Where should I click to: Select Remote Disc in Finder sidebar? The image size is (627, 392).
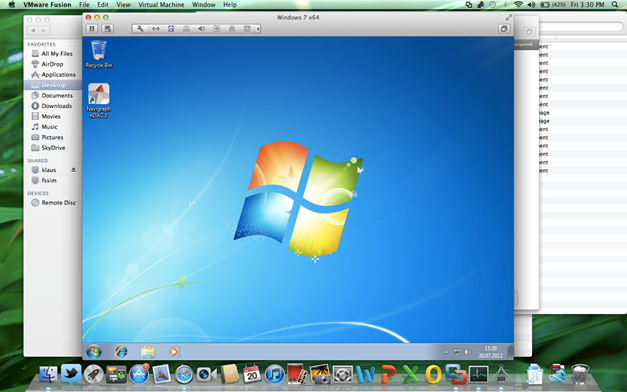click(53, 203)
